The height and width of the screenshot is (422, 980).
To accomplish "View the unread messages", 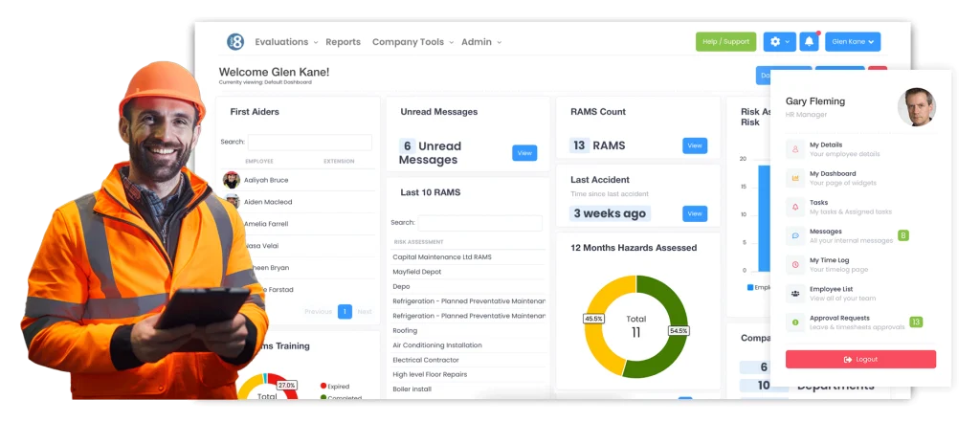I will pos(524,153).
